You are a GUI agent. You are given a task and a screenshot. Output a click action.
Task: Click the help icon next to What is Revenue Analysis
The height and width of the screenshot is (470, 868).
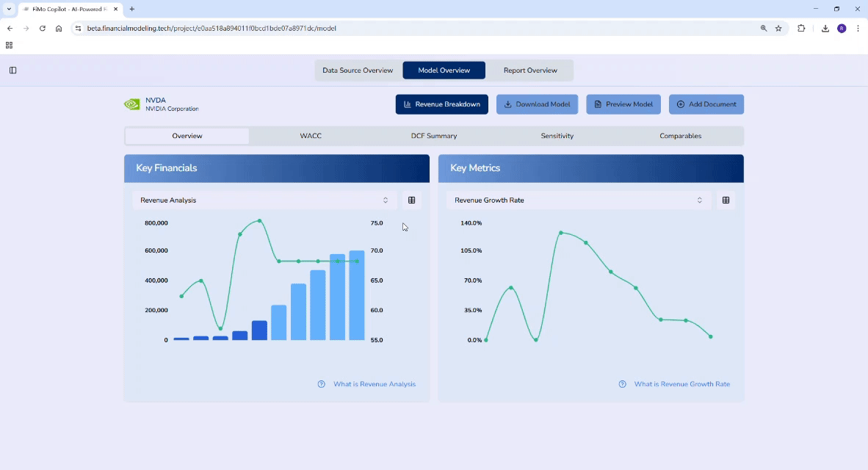coord(321,384)
